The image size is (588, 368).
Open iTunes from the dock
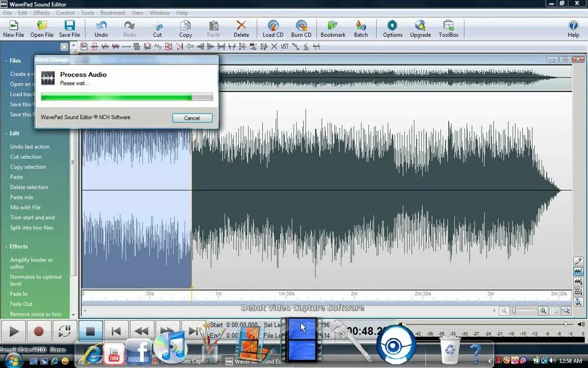[x=170, y=346]
